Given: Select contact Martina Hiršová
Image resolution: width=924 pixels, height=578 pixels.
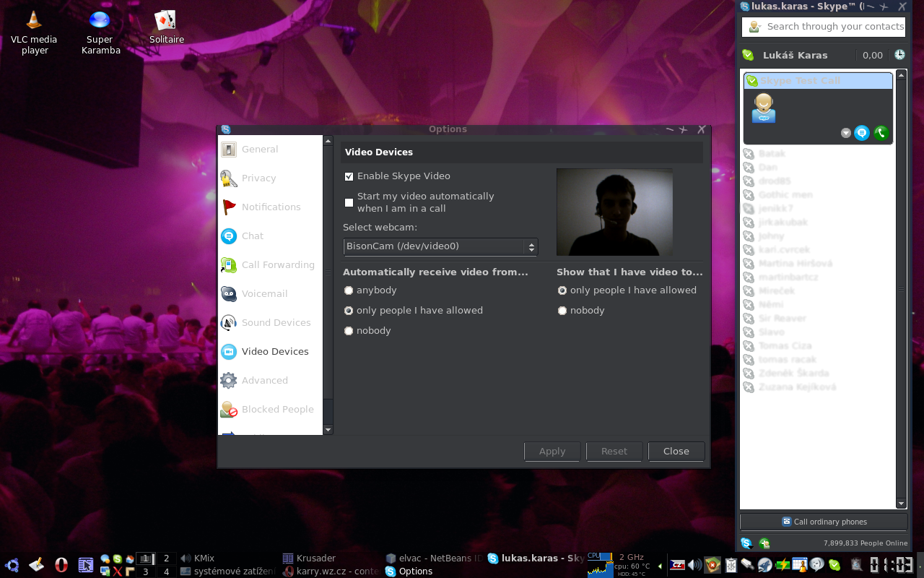Looking at the screenshot, I should click(x=818, y=264).
